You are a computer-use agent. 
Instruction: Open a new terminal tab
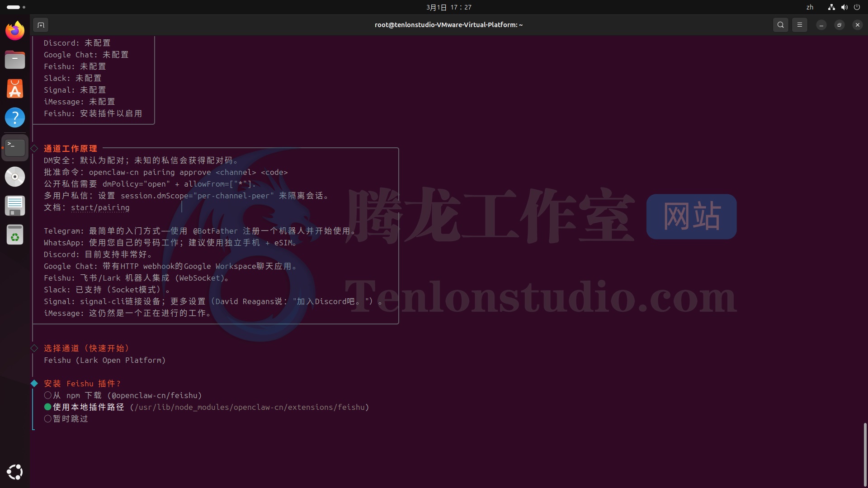[x=41, y=25]
